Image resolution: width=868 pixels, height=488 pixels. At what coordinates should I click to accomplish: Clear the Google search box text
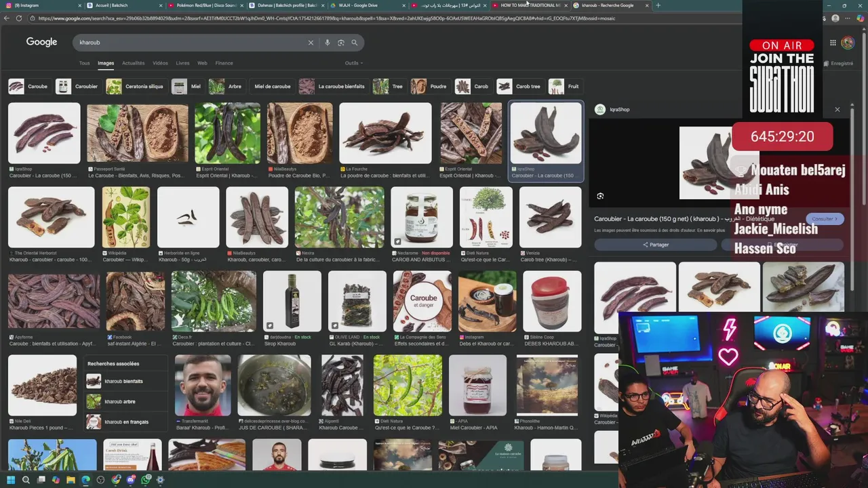[311, 43]
